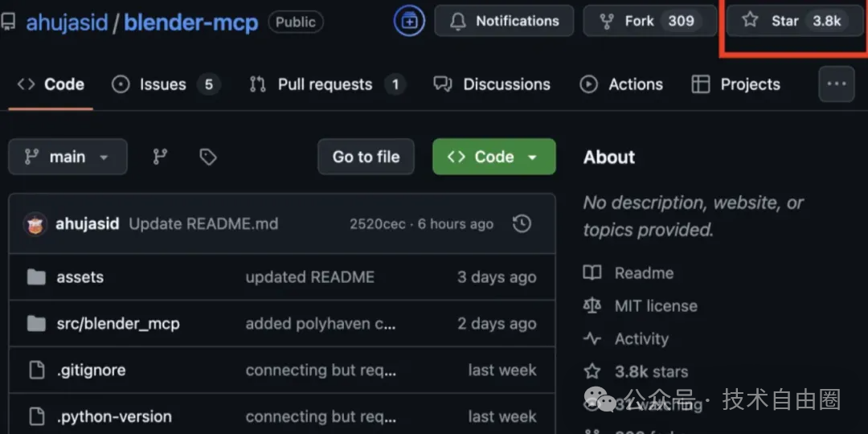Open commit history clock icon
Screen dimensions: 868x434
click(x=522, y=223)
